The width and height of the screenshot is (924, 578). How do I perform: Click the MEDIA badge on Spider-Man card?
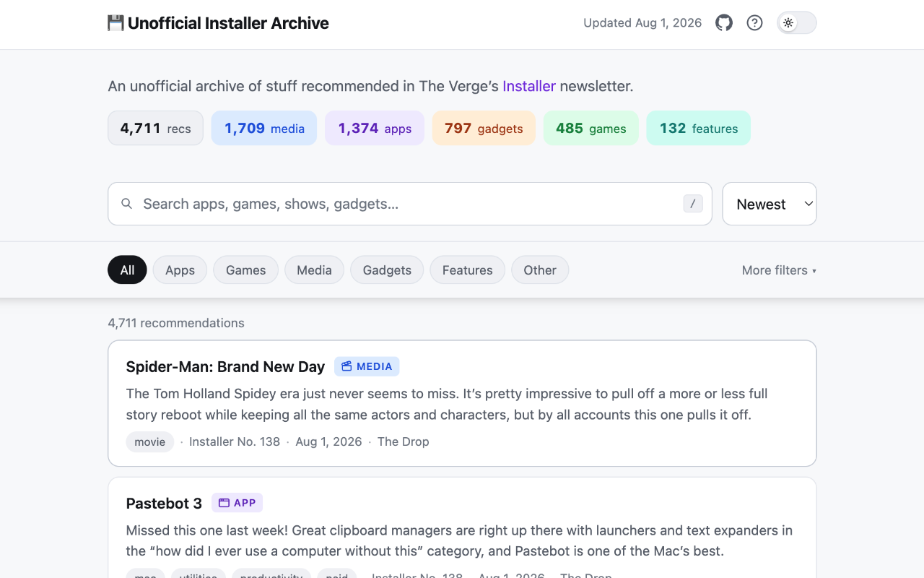367,366
